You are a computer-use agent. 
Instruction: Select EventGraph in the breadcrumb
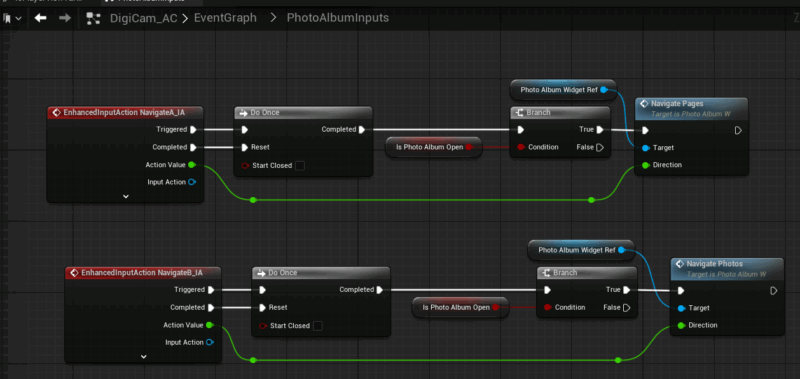click(x=225, y=18)
